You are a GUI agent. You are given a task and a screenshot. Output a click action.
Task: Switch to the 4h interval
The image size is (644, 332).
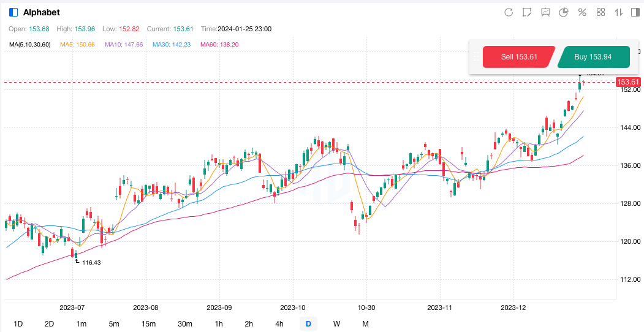pos(279,323)
